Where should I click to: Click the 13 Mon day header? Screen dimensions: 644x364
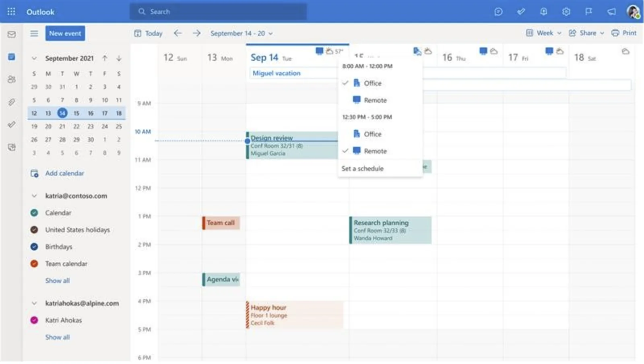220,58
